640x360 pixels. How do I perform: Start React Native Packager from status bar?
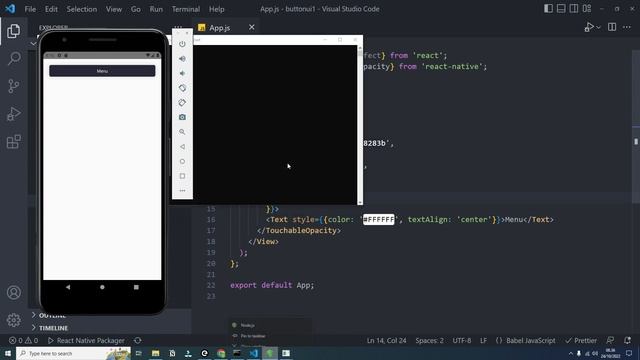(x=86, y=340)
